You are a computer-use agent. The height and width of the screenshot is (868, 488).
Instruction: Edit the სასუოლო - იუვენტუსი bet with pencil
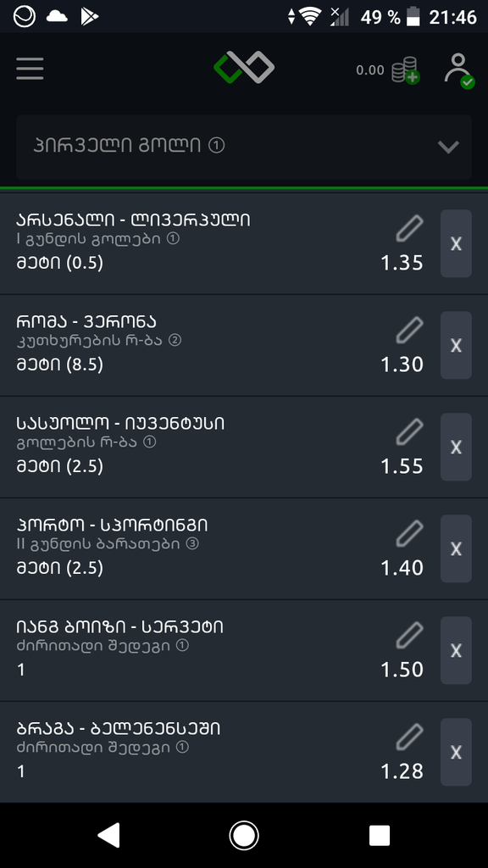point(410,432)
